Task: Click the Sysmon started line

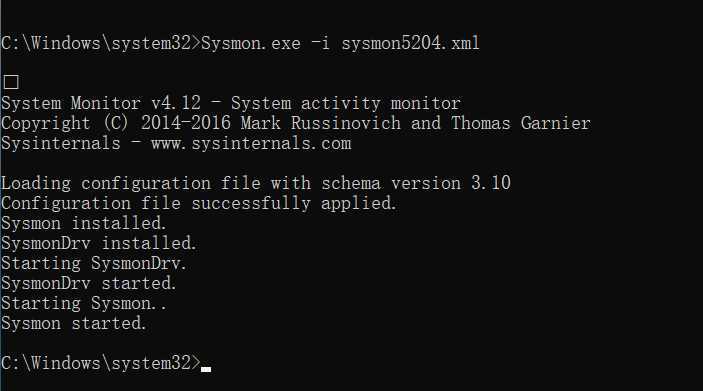Action: pyautogui.click(x=74, y=323)
